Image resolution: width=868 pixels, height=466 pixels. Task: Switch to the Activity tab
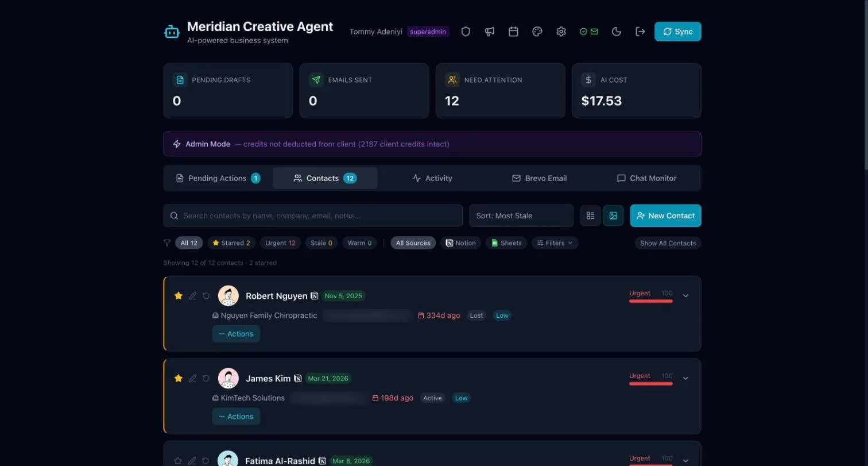coord(432,178)
